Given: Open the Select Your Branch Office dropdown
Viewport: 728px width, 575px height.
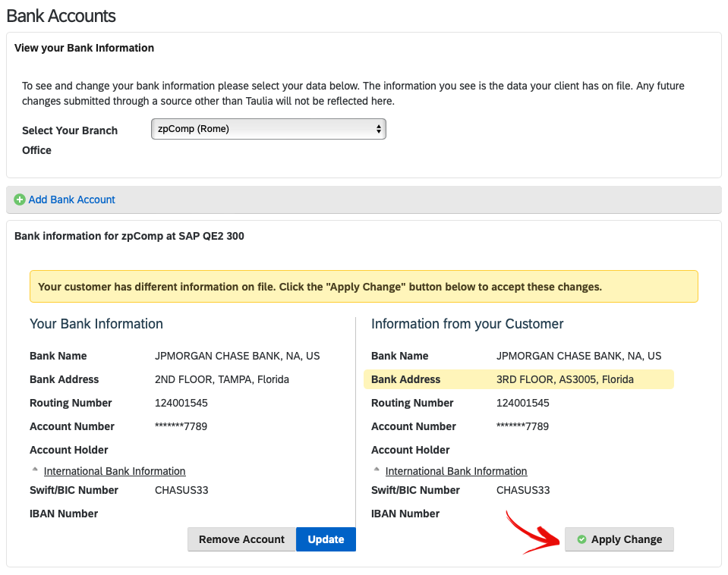Looking at the screenshot, I should (269, 129).
